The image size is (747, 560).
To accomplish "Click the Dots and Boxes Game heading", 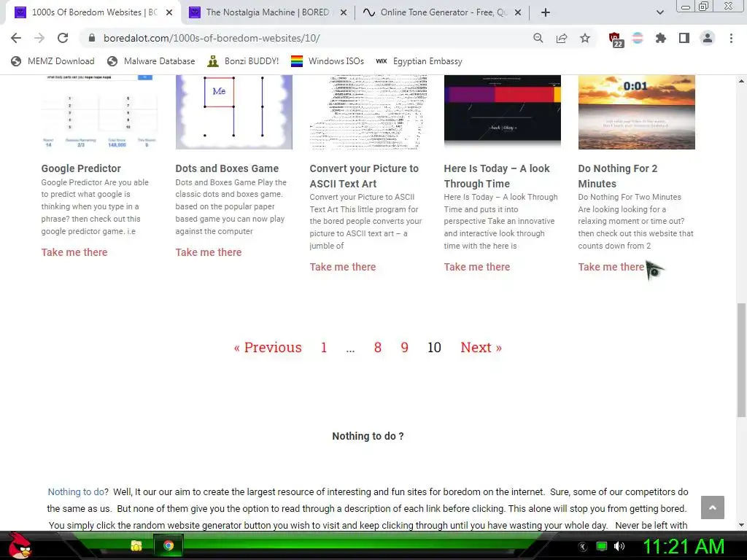I will point(227,168).
